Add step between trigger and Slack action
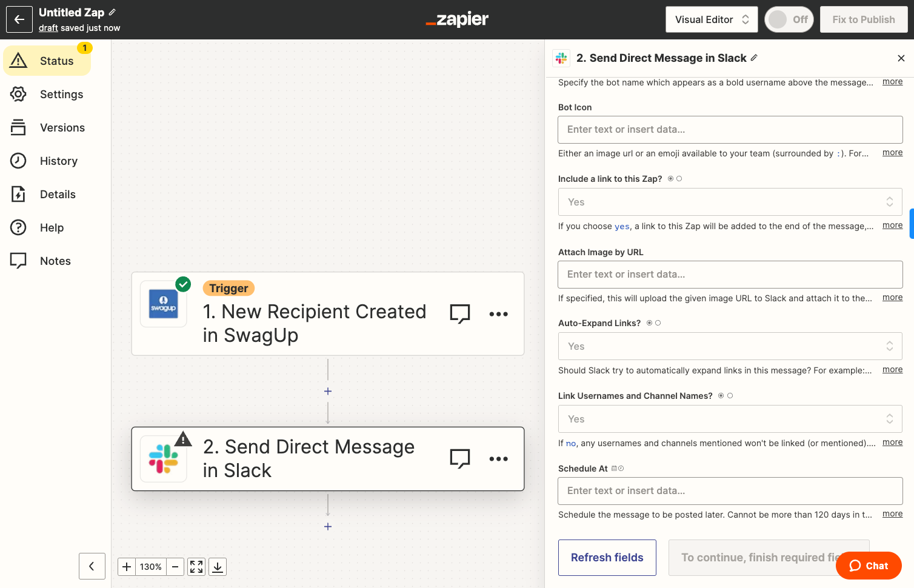914x588 pixels. click(328, 392)
